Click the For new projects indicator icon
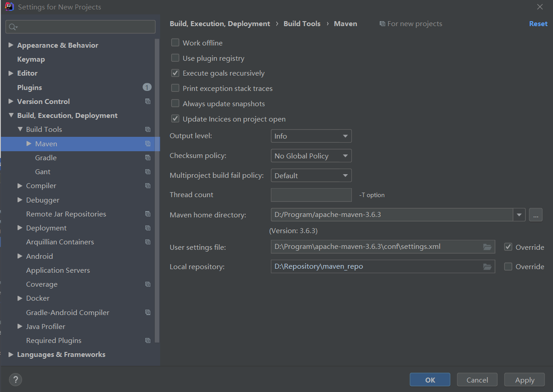Viewport: 553px width, 392px height. tap(382, 24)
